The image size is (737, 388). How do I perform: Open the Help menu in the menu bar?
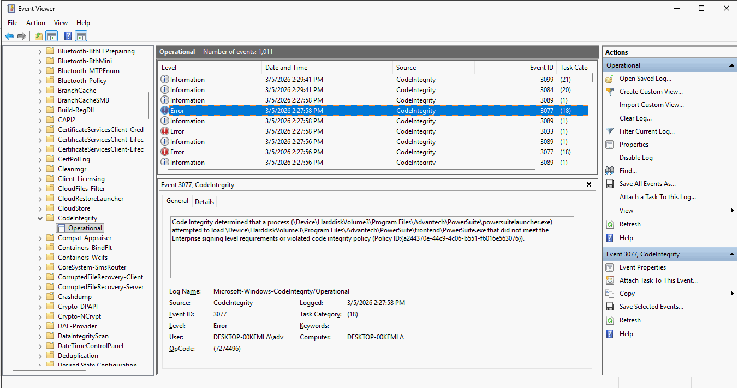pos(83,23)
